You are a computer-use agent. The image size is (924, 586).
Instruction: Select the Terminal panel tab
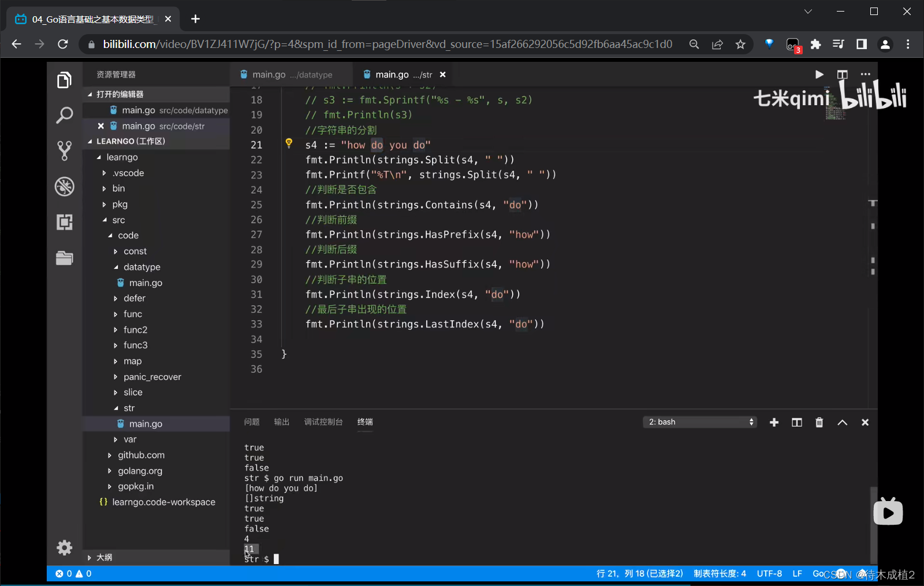tap(365, 422)
